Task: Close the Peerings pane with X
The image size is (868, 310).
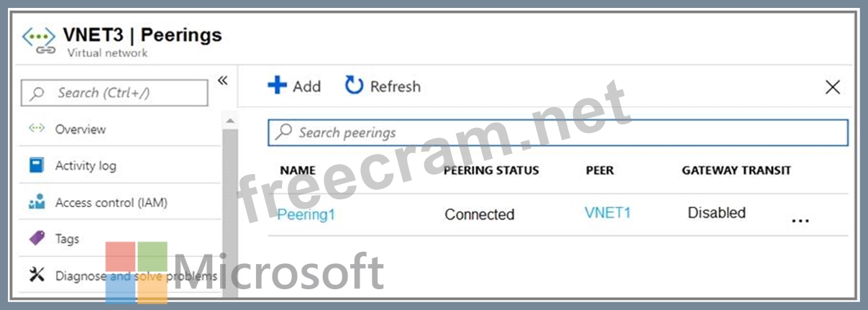Action: (x=833, y=87)
